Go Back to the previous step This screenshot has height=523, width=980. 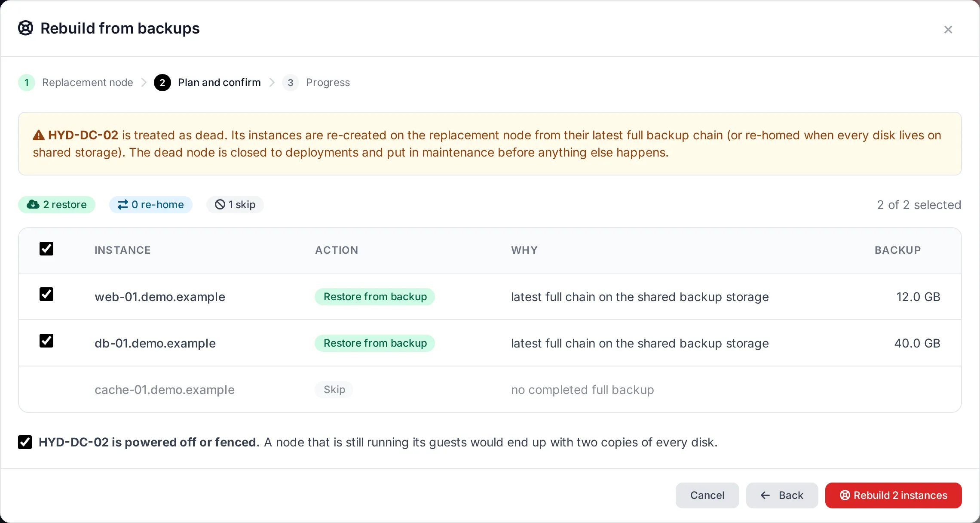[782, 495]
